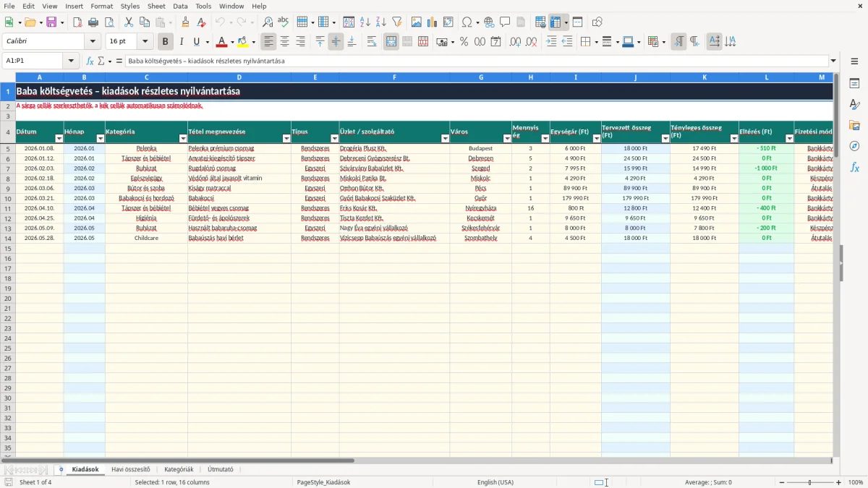
Task: Sort descending Z to A icon
Action: 380,22
